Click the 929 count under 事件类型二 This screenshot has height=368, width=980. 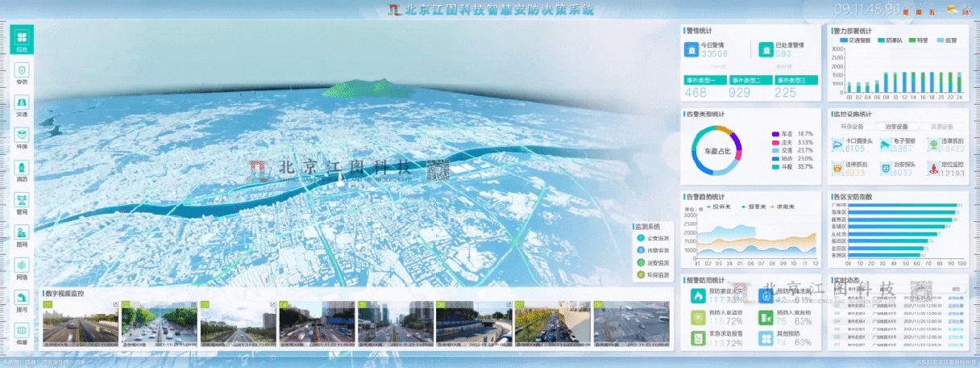click(x=740, y=94)
